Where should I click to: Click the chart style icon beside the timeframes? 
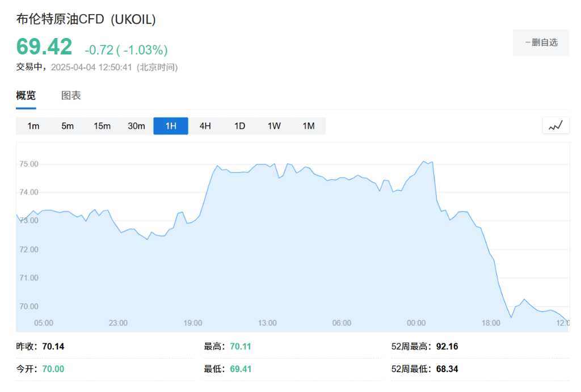coord(555,125)
